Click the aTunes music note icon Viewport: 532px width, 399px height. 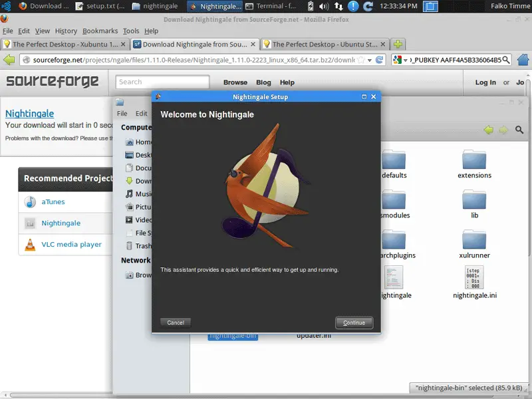pyautogui.click(x=30, y=202)
